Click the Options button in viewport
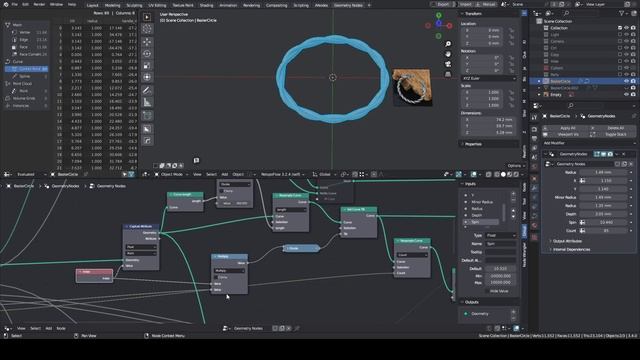This screenshot has width=640, height=360. [x=516, y=166]
